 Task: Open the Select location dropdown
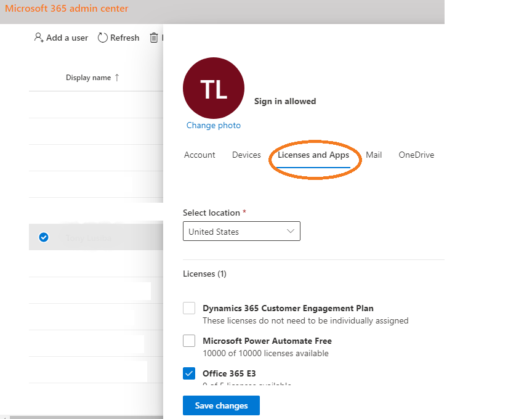pyautogui.click(x=241, y=231)
